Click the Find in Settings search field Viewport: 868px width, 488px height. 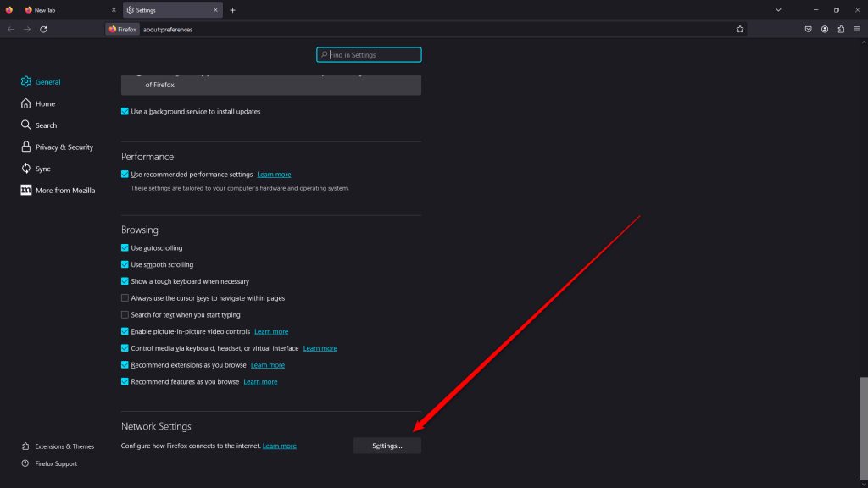pyautogui.click(x=369, y=54)
